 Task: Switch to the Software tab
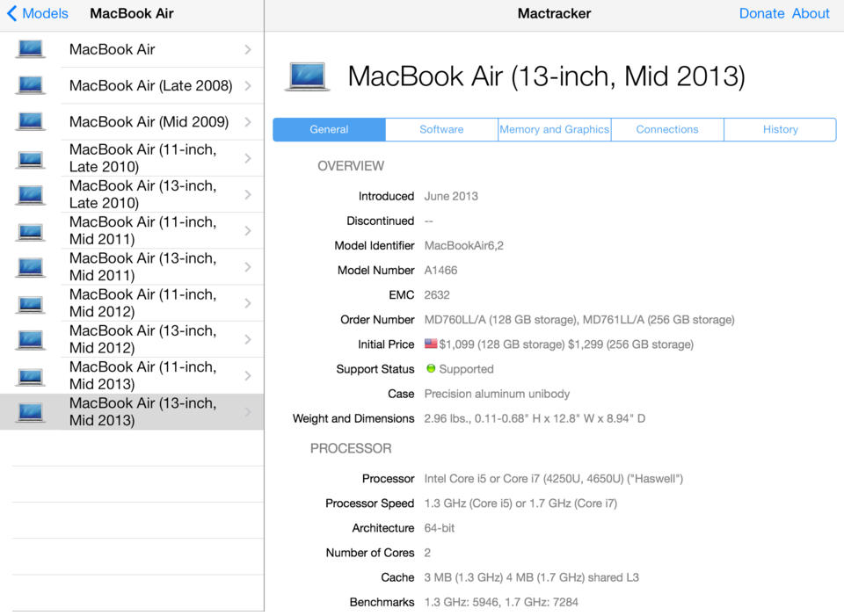point(441,129)
